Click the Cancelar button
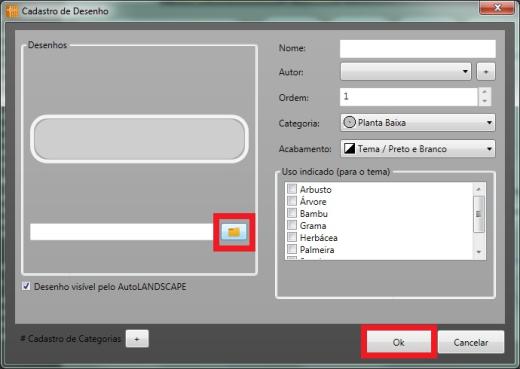Image resolution: width=520 pixels, height=369 pixels. [x=471, y=342]
